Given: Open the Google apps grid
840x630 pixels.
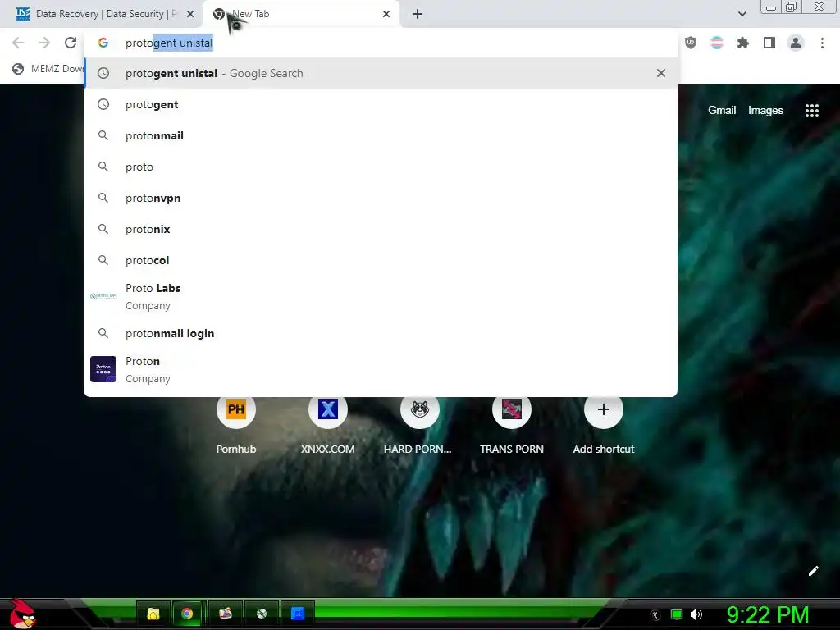Looking at the screenshot, I should click(811, 111).
